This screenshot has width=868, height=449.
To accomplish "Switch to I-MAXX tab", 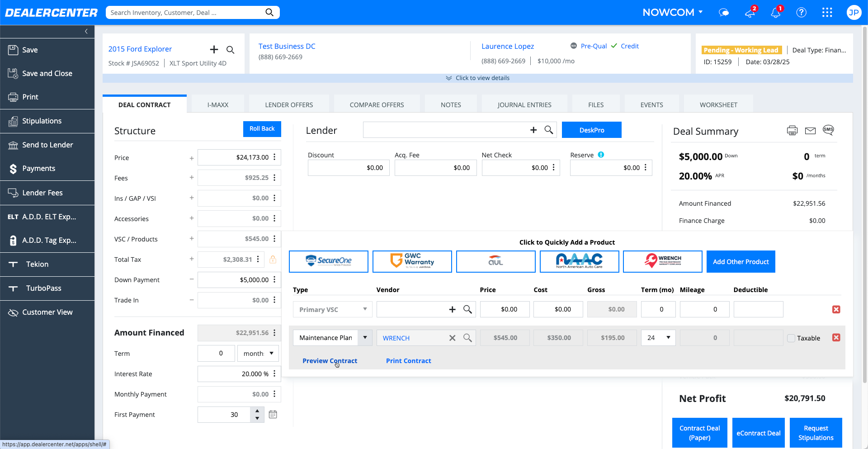I will (x=218, y=104).
